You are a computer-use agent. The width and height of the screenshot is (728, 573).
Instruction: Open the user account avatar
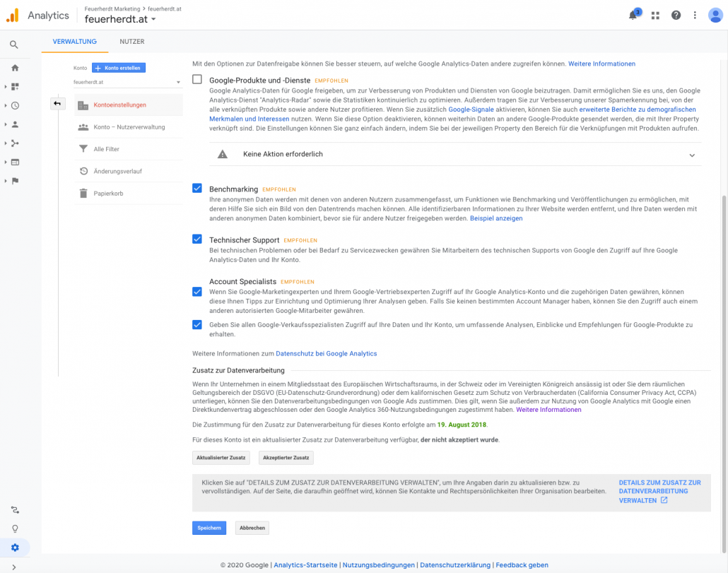(715, 16)
